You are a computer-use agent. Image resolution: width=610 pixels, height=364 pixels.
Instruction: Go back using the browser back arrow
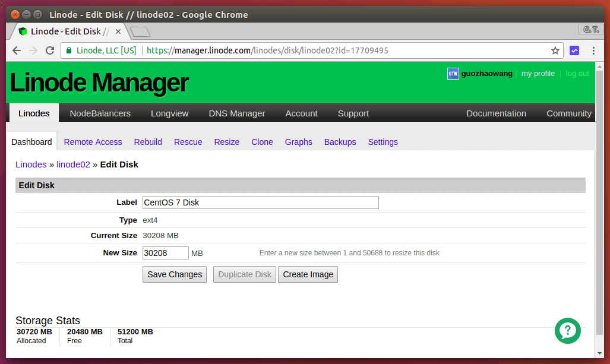(x=17, y=50)
